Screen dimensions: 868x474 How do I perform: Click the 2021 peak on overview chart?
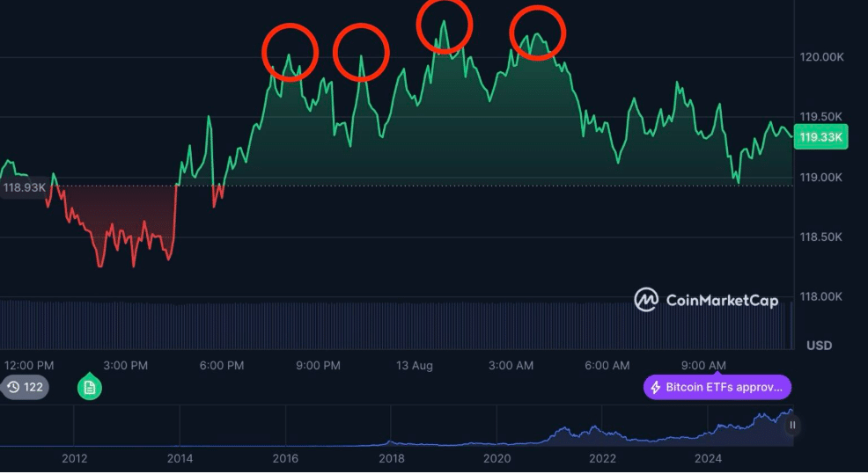(x=563, y=428)
